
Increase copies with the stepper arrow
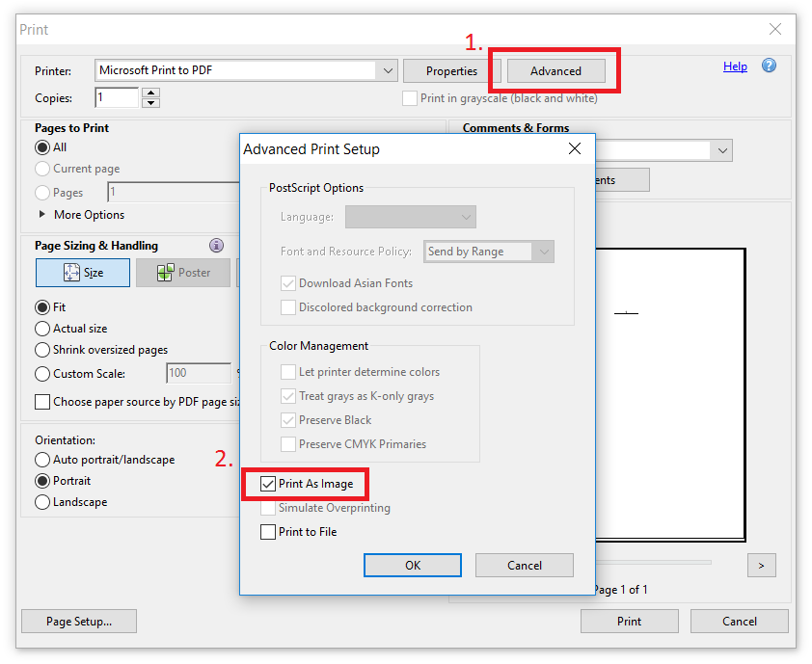[150, 93]
